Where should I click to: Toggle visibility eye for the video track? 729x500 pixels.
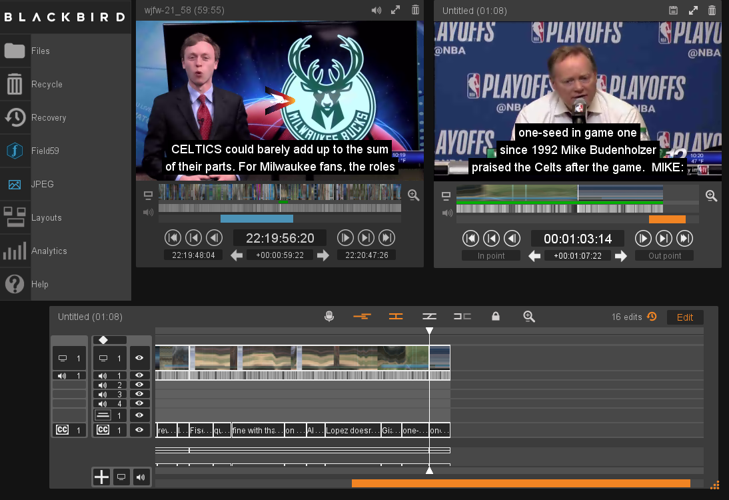click(139, 358)
